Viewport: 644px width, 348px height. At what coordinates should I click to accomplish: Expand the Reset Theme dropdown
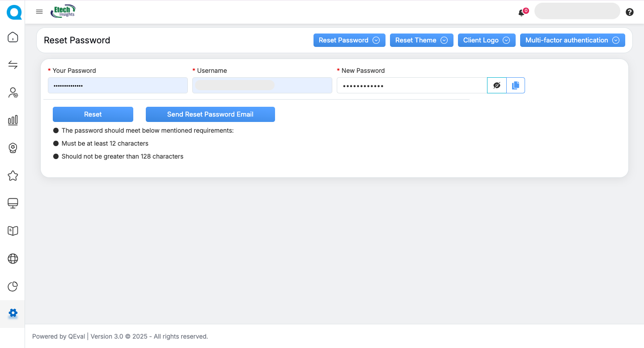421,40
